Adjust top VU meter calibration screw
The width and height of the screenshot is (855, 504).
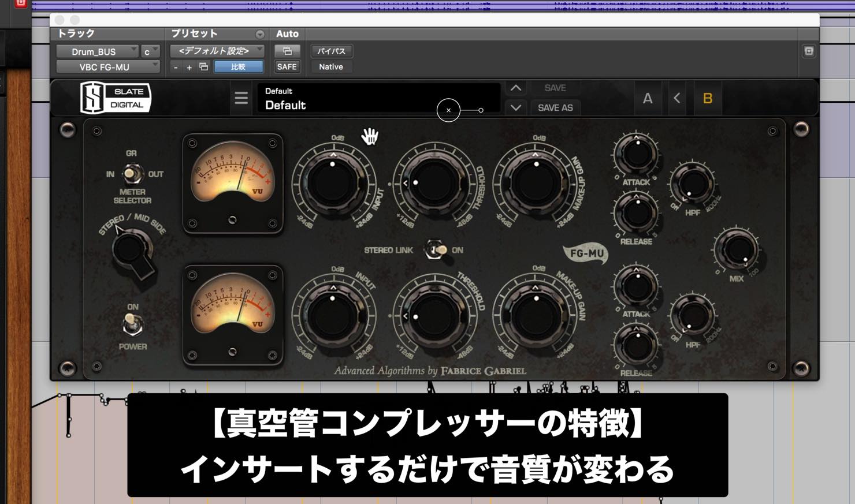(x=232, y=220)
